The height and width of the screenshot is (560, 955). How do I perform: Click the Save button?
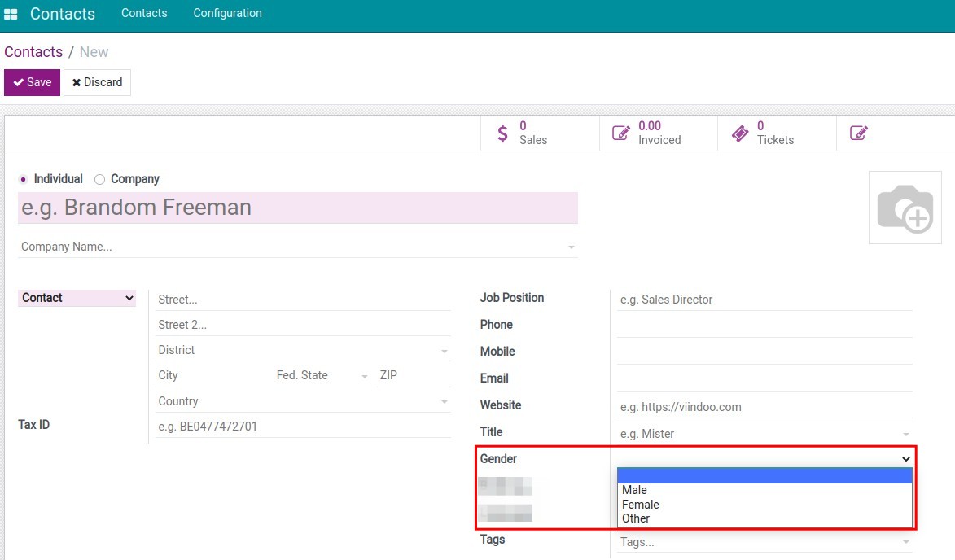click(32, 82)
